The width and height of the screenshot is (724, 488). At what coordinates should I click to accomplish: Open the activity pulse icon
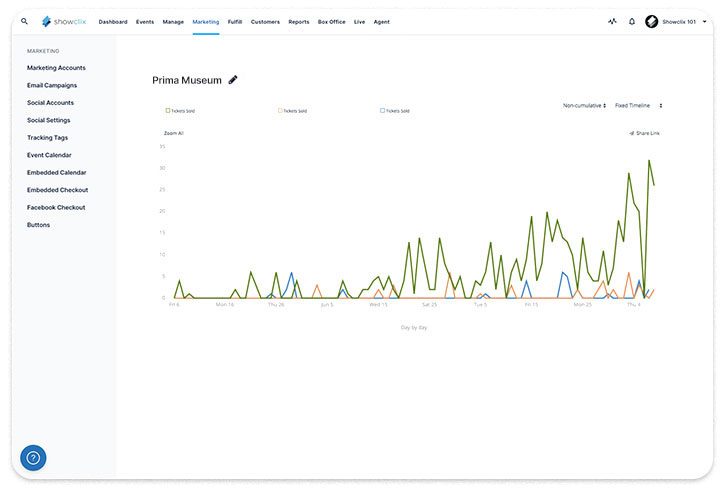click(x=612, y=21)
